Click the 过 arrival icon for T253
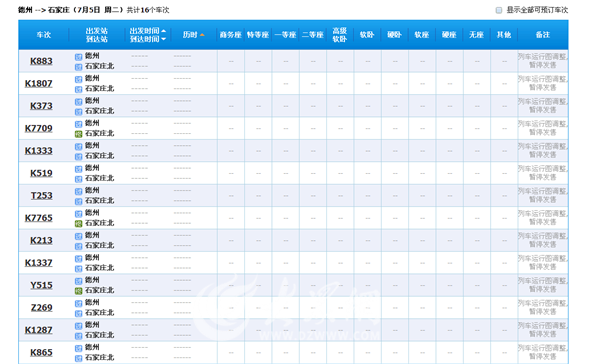This screenshot has height=364, width=600. (78, 201)
